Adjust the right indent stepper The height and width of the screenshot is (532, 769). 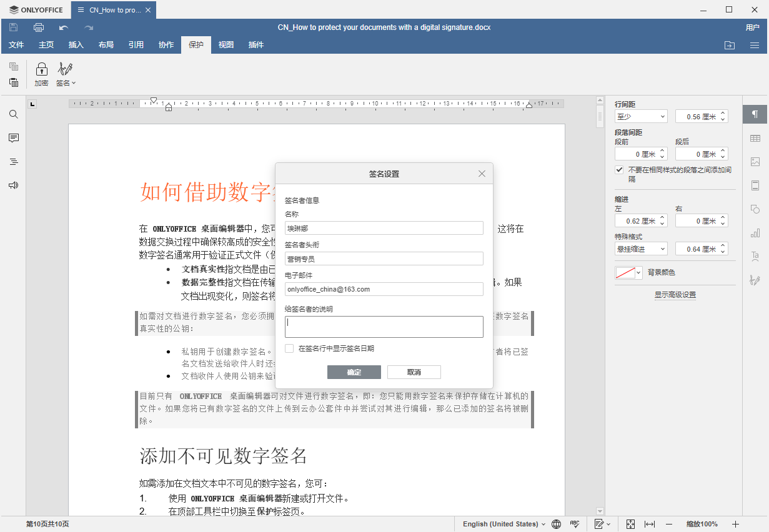click(x=723, y=221)
